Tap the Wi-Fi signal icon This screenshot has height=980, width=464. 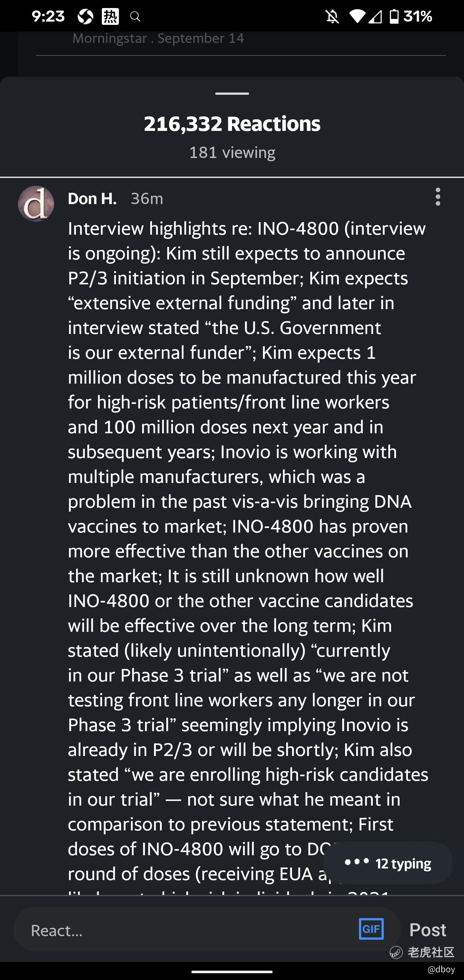[356, 16]
